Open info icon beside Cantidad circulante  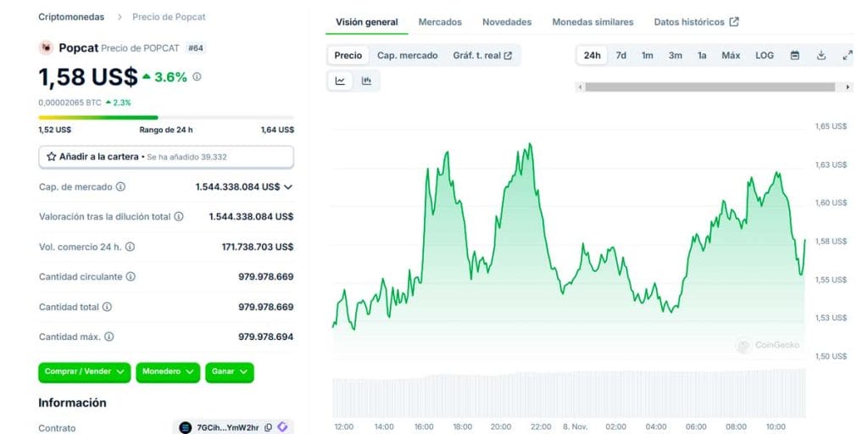pos(131,277)
